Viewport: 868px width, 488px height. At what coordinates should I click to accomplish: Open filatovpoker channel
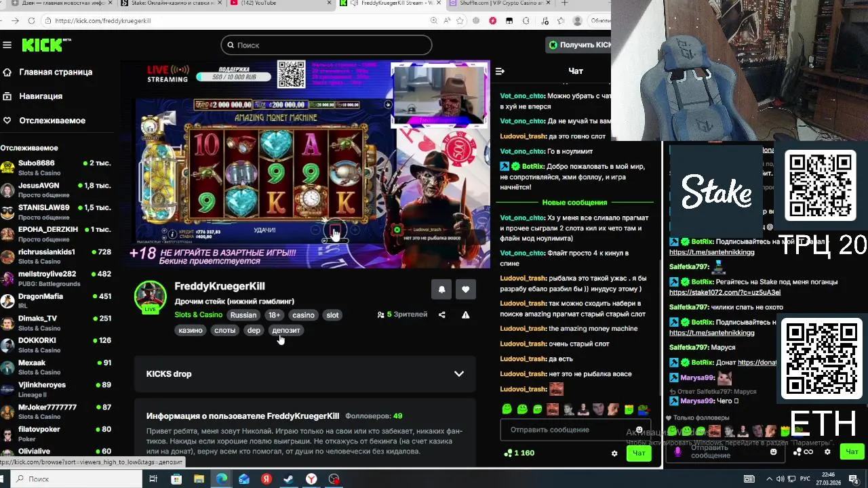(x=56, y=434)
